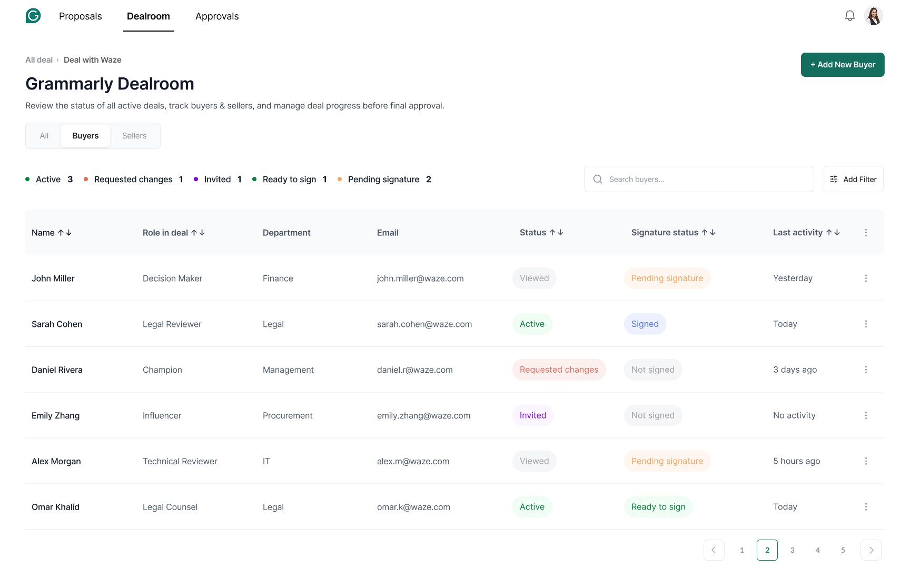
Task: Click Sarah Cohen's Active badge
Action: click(532, 324)
